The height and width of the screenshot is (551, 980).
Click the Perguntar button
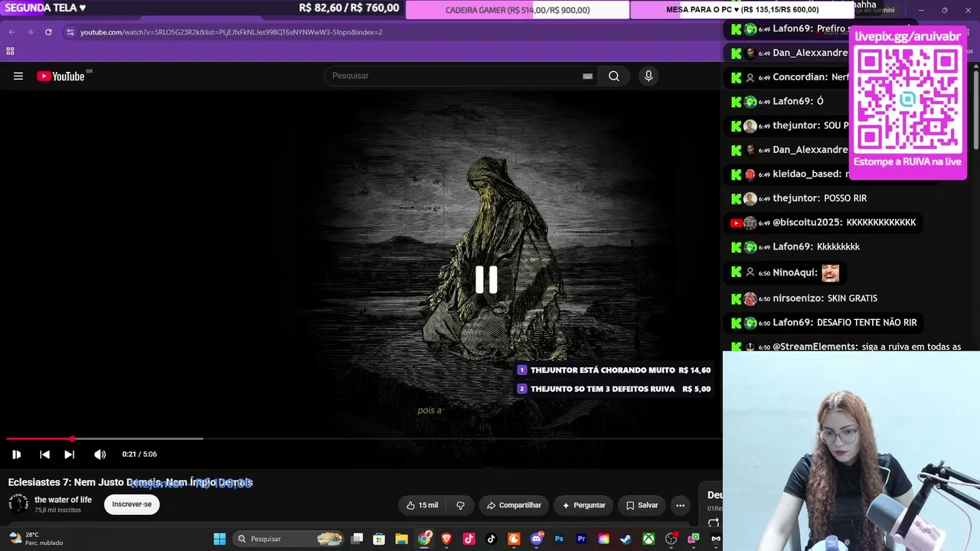pyautogui.click(x=583, y=505)
